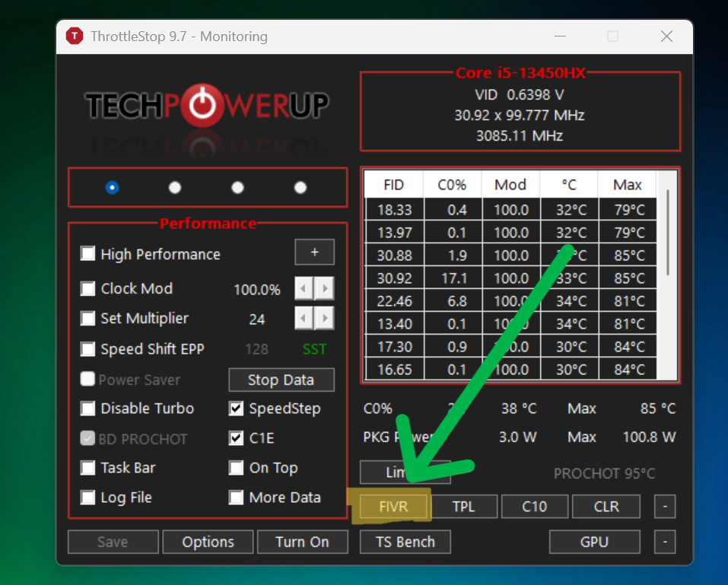Decrease Clock Mod with its left arrow
This screenshot has width=728, height=585.
coord(304,289)
